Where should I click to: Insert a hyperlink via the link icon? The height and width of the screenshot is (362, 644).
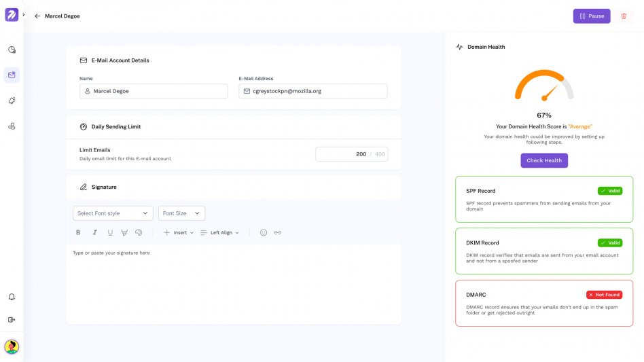[278, 233]
